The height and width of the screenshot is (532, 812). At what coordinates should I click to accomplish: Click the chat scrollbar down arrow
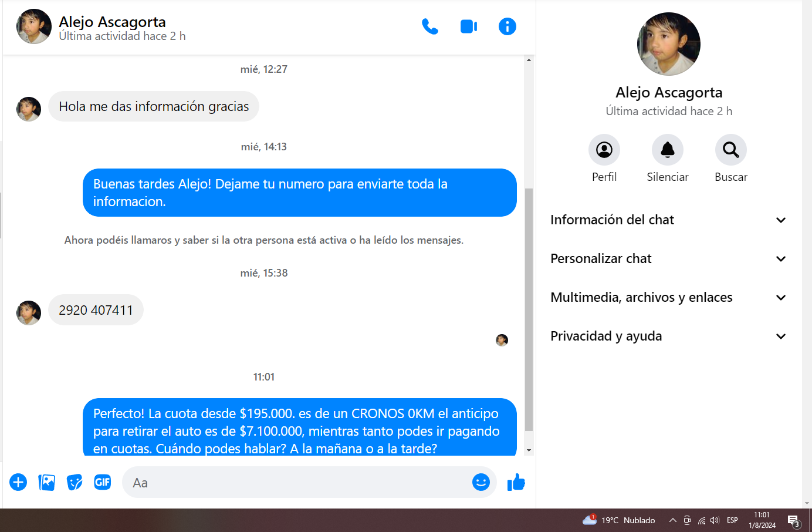point(529,450)
